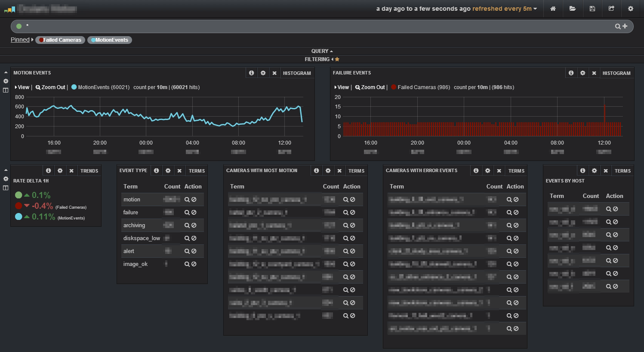
Task: Go to the home dashboard icon
Action: point(553,9)
